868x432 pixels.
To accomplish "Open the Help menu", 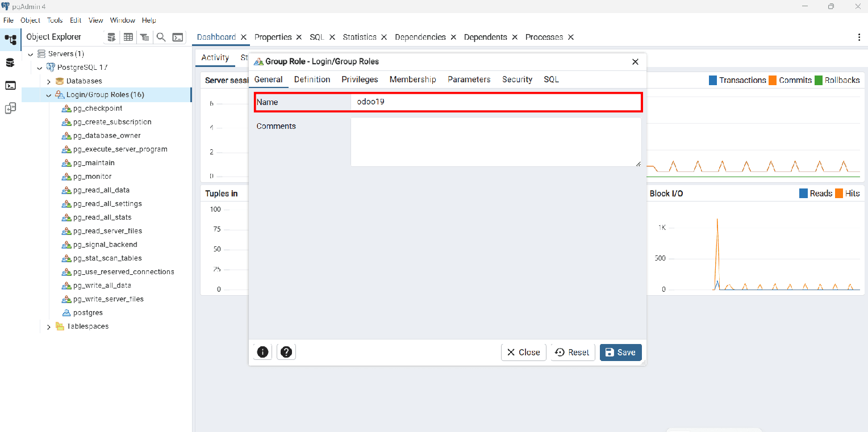I will (149, 20).
